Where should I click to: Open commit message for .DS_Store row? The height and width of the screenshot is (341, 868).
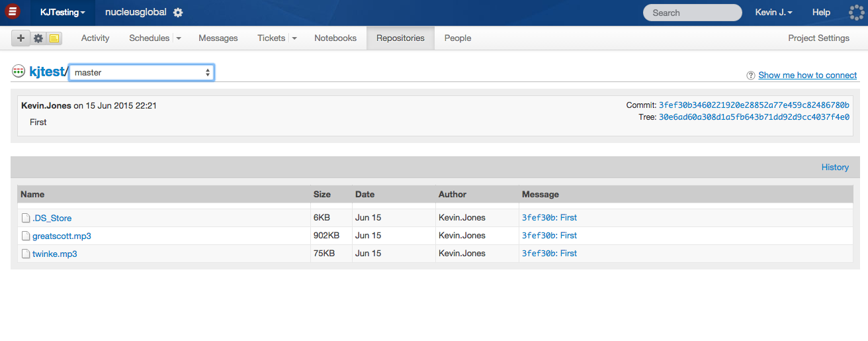click(x=549, y=218)
